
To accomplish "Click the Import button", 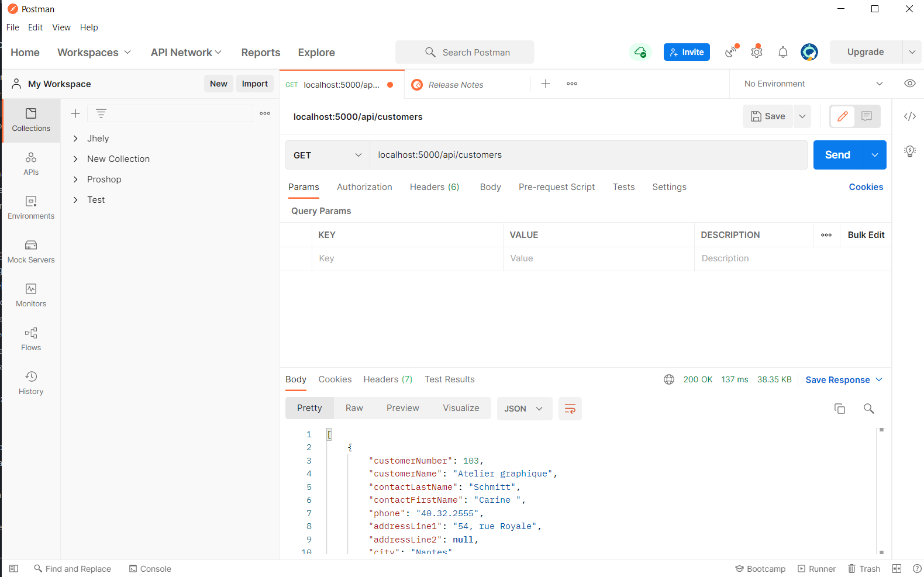I will click(255, 84).
